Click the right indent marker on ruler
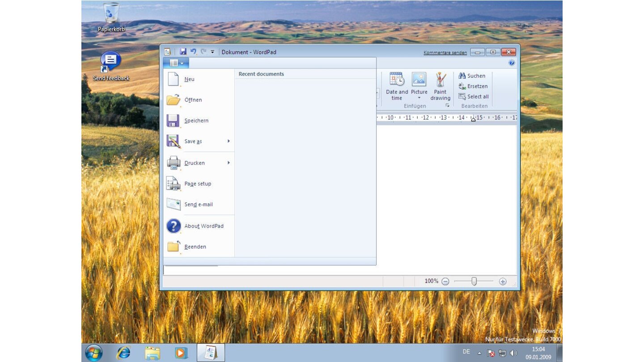 pos(473,119)
